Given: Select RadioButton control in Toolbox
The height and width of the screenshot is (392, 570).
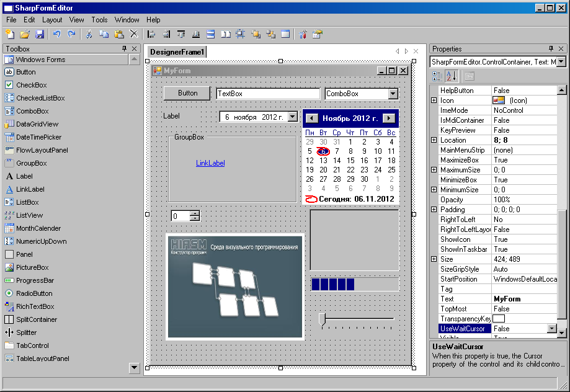Looking at the screenshot, I should (34, 293).
